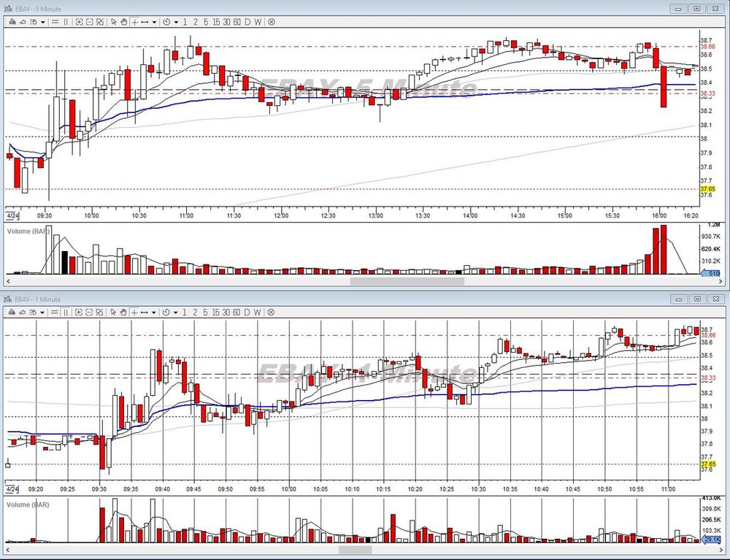Image resolution: width=730 pixels, height=560 pixels.
Task: Switch 5 Minute window to Daily interval
Action: pyautogui.click(x=247, y=22)
